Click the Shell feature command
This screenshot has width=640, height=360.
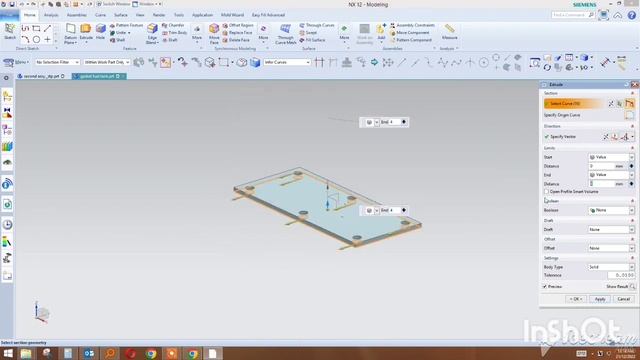[118, 40]
